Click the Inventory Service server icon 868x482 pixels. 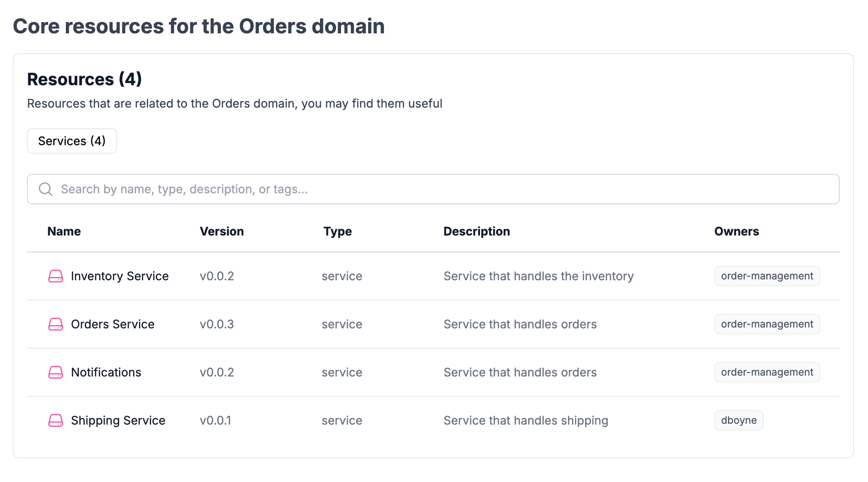tap(56, 276)
